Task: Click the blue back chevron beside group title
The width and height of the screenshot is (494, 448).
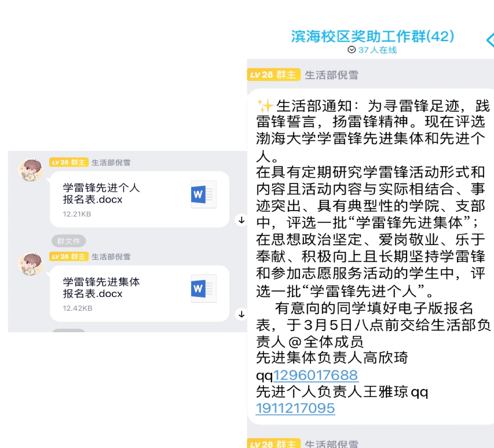Action: pyautogui.click(x=490, y=40)
